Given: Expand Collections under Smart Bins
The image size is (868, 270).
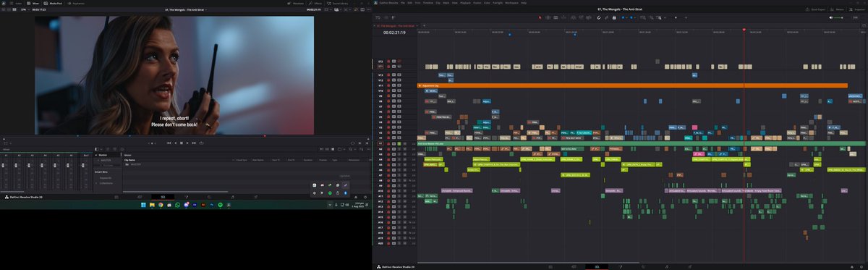Looking at the screenshot, I should point(96,183).
